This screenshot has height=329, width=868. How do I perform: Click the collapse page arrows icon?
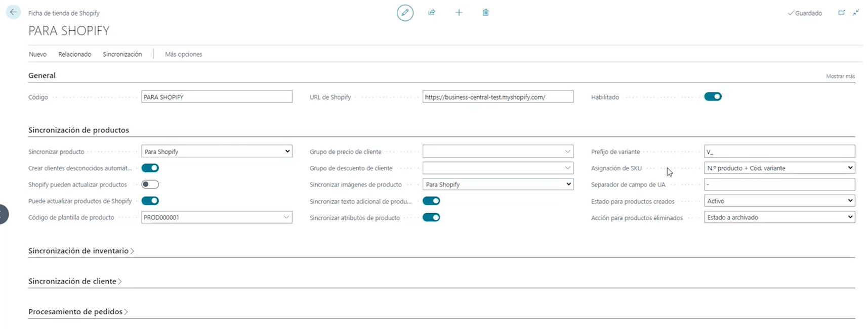[x=856, y=13]
